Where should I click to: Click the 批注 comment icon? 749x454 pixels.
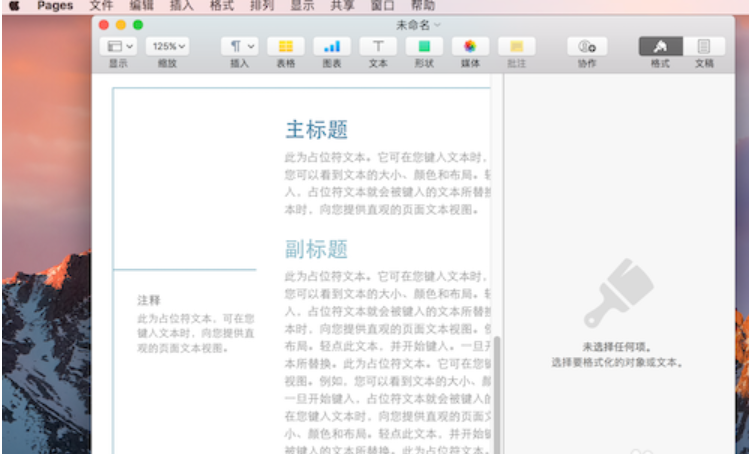point(516,46)
